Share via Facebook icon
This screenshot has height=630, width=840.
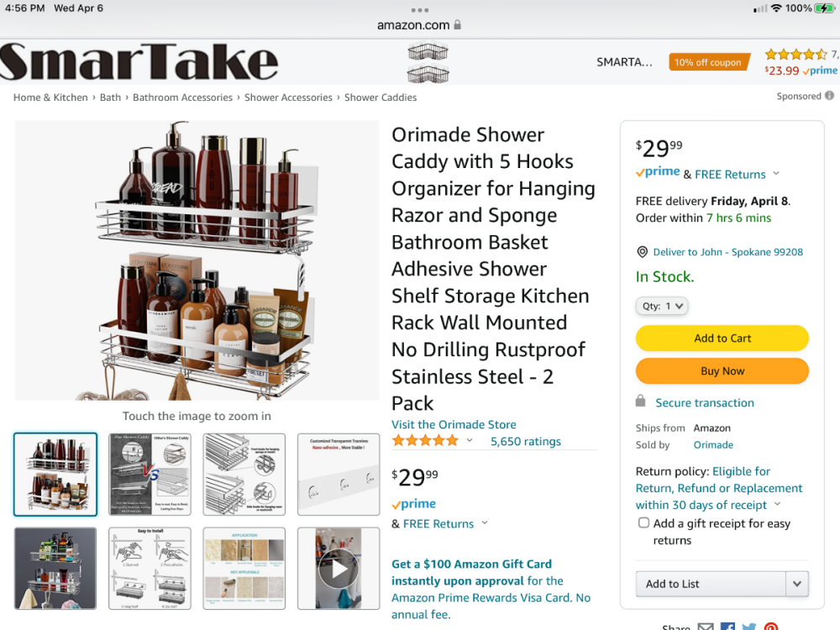point(727,627)
